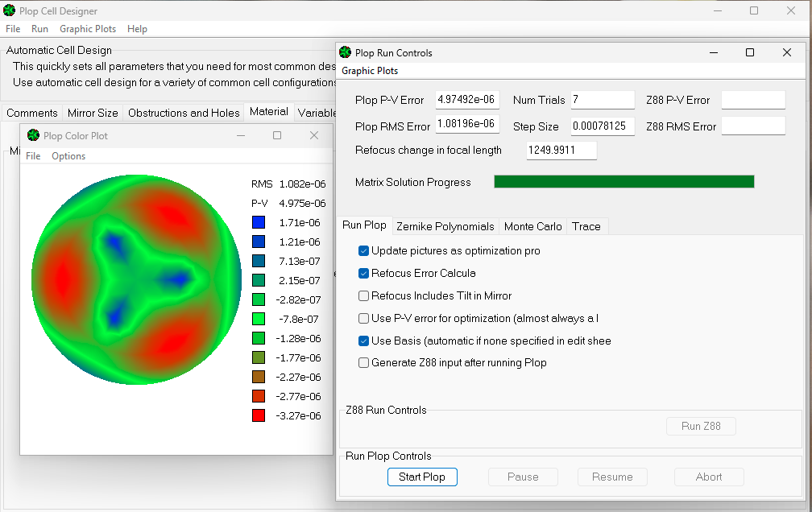
Task: Open Graphic Plots menu in Run Controls
Action: pos(370,71)
